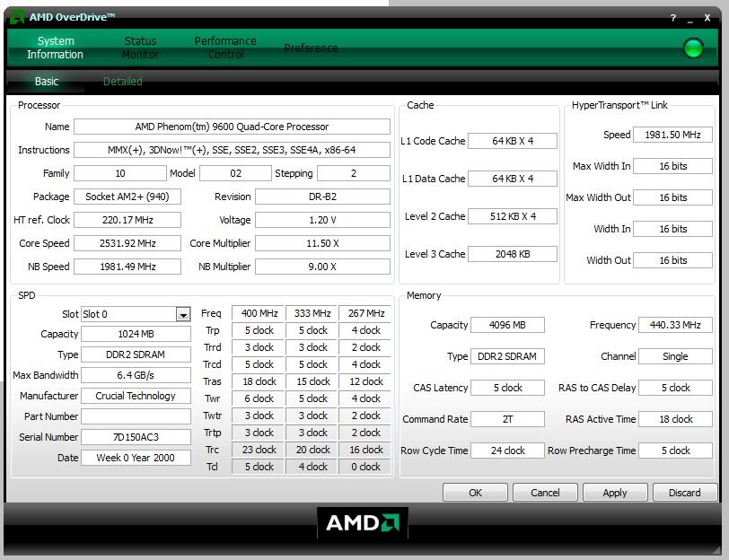
Task: Click the 333 MHz Freq cell
Action: (312, 313)
